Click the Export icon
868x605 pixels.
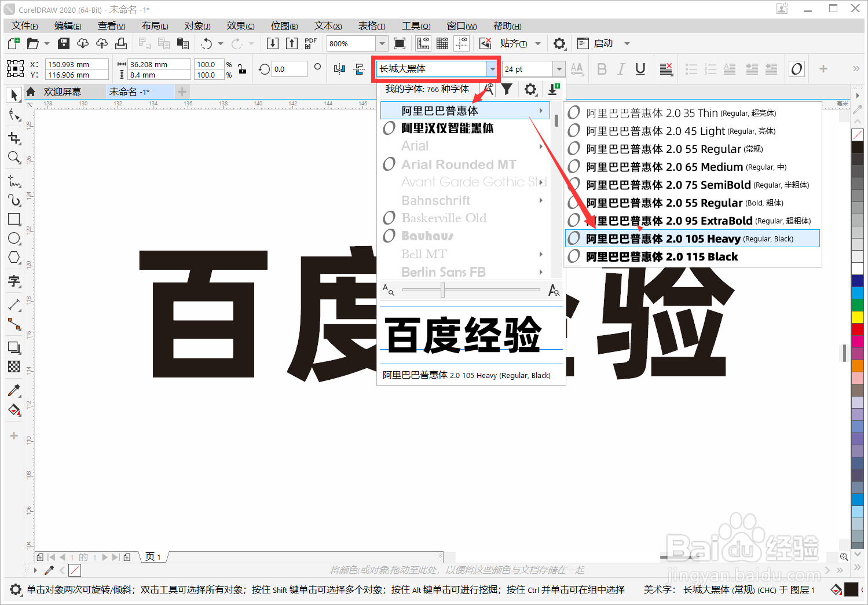pyautogui.click(x=292, y=43)
